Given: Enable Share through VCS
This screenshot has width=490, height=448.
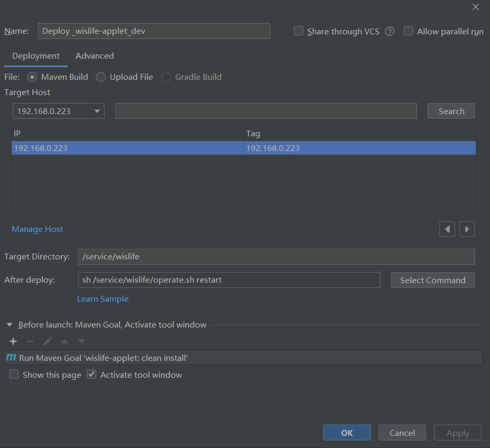Looking at the screenshot, I should (x=298, y=31).
